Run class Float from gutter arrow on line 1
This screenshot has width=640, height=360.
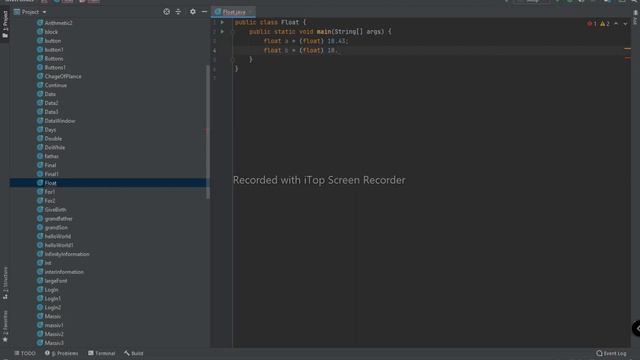(x=222, y=22)
